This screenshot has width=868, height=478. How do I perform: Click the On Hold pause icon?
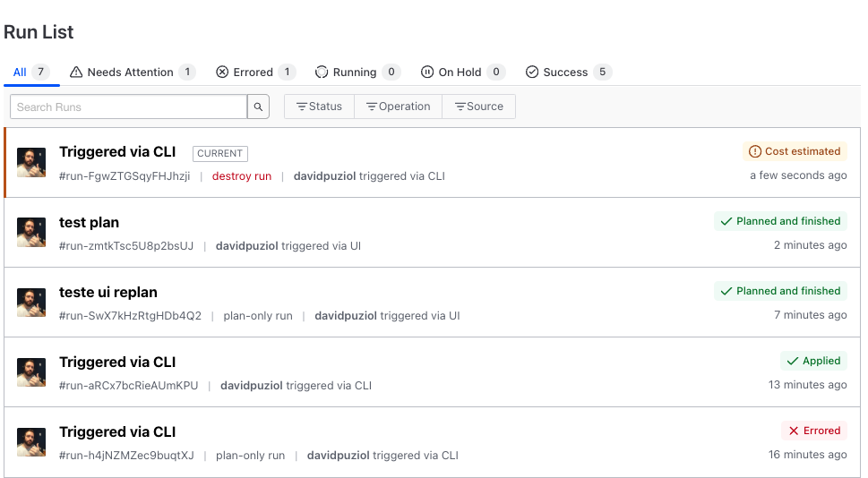tap(427, 73)
